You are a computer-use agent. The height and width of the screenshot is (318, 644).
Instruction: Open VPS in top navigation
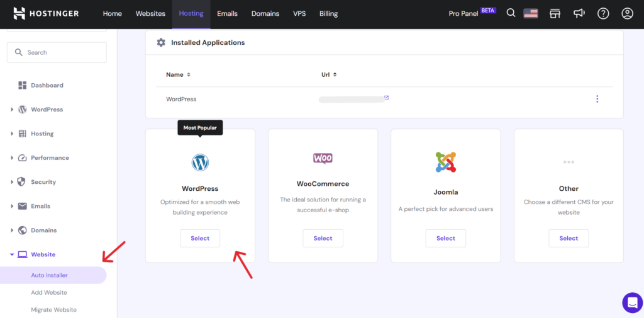(x=299, y=14)
